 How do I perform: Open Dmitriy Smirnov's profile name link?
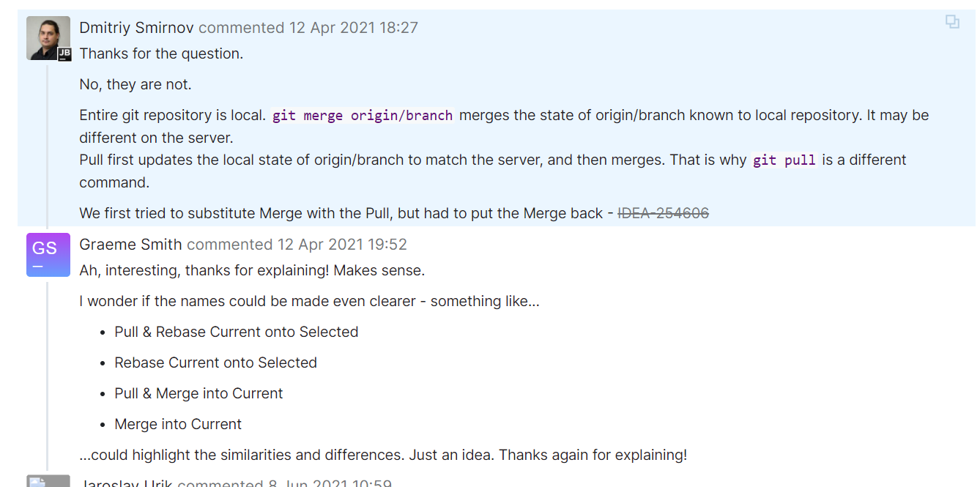137,28
